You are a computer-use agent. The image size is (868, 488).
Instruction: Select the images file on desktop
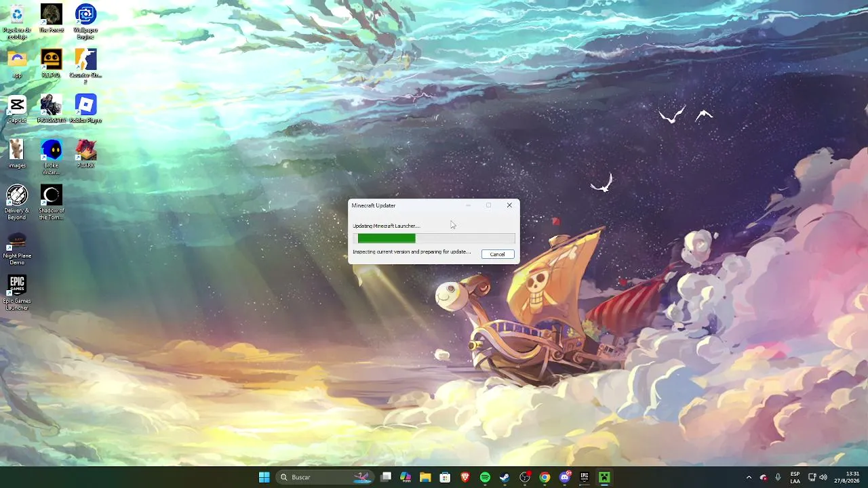pyautogui.click(x=17, y=154)
